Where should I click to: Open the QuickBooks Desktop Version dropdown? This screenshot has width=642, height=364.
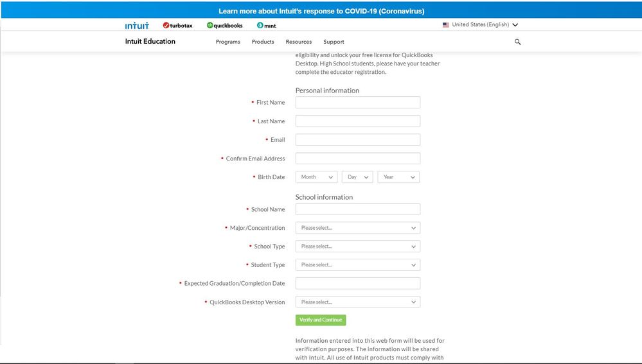[358, 302]
